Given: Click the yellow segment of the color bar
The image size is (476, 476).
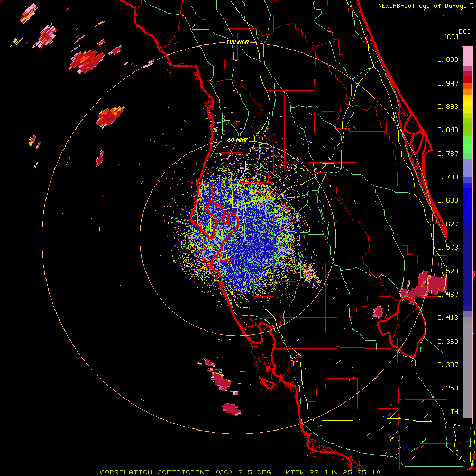Looking at the screenshot, I should (467, 104).
